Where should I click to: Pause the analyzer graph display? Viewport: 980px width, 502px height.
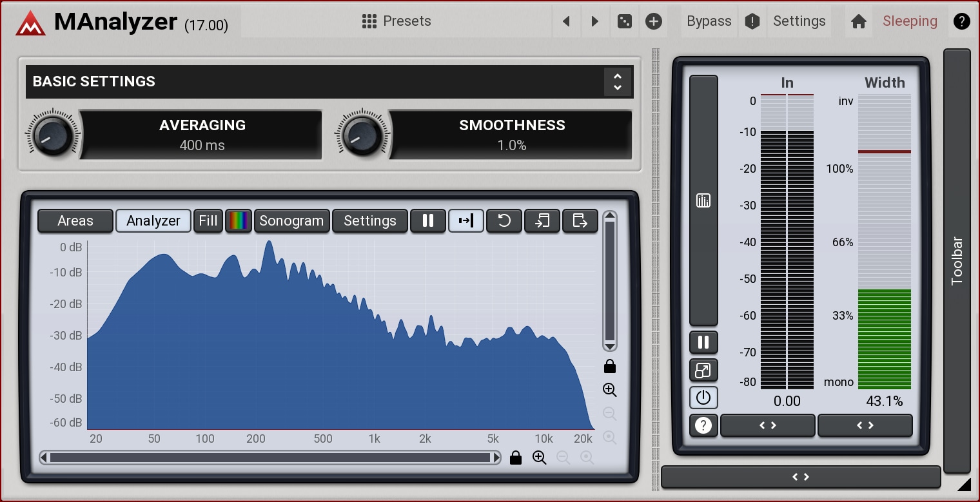(428, 220)
